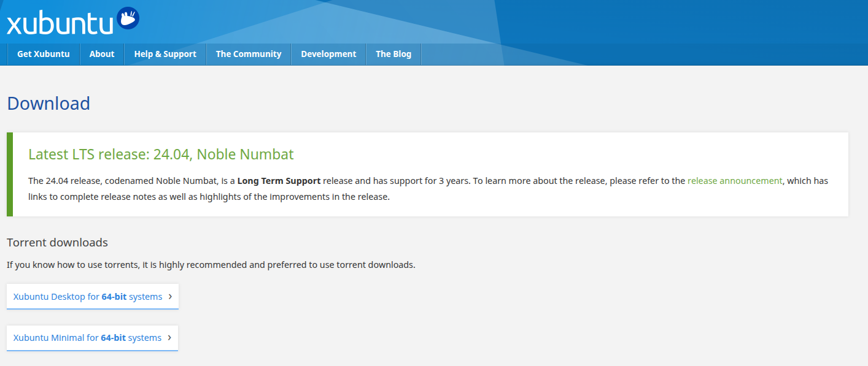The height and width of the screenshot is (366, 868).
Task: Click the Xubuntu mouse logo icon
Action: (128, 18)
